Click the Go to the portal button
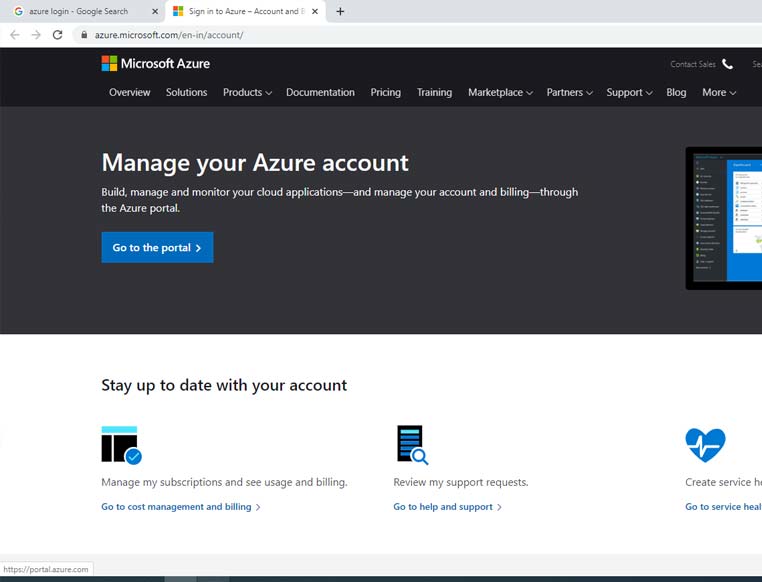Screen dimensions: 762x582 tap(157, 247)
